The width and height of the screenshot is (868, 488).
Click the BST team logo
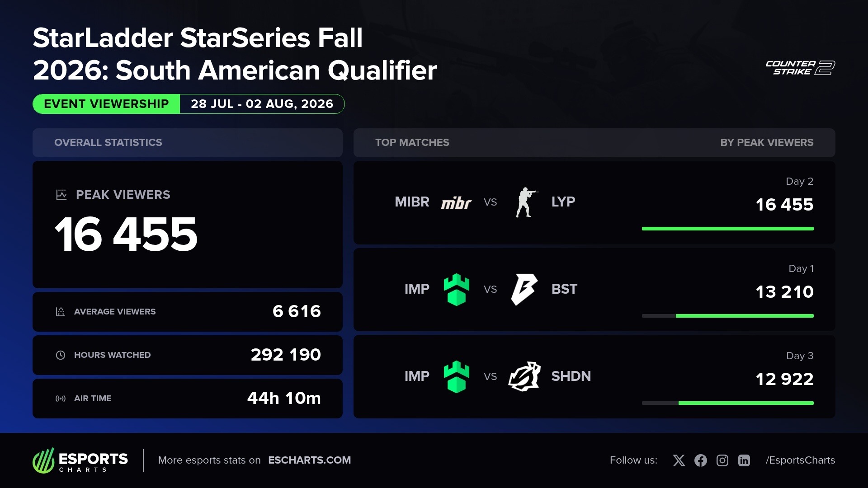524,289
